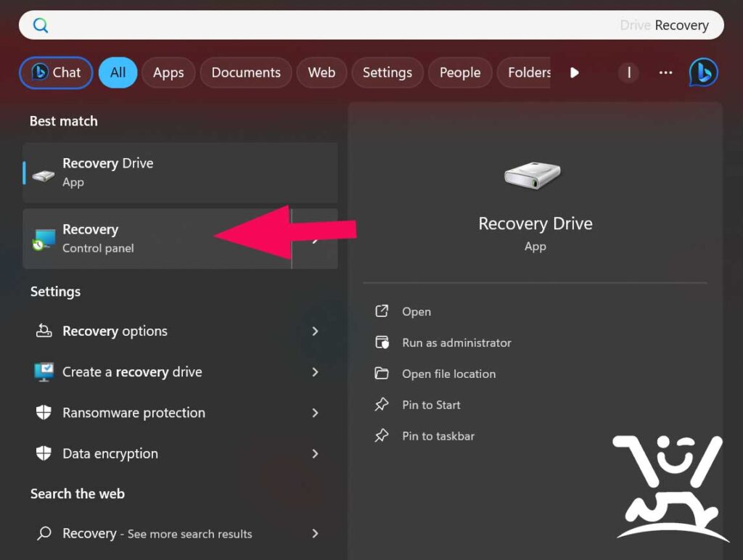The height and width of the screenshot is (560, 743).
Task: Click the Best match heading
Action: click(x=64, y=121)
